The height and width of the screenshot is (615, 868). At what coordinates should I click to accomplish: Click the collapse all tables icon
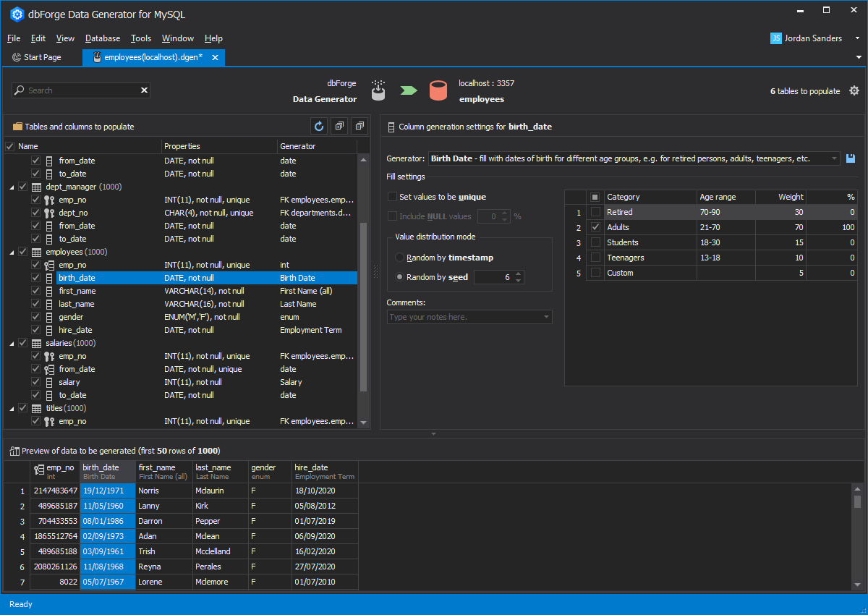(359, 127)
